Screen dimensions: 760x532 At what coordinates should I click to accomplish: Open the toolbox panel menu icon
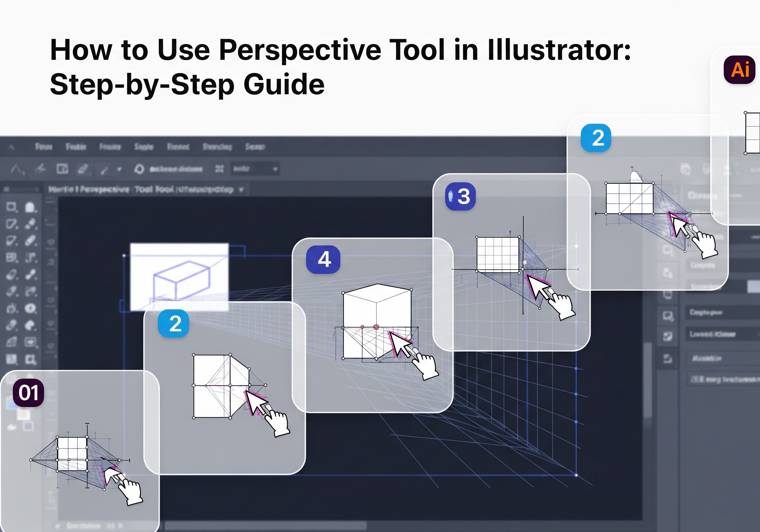(x=7, y=189)
